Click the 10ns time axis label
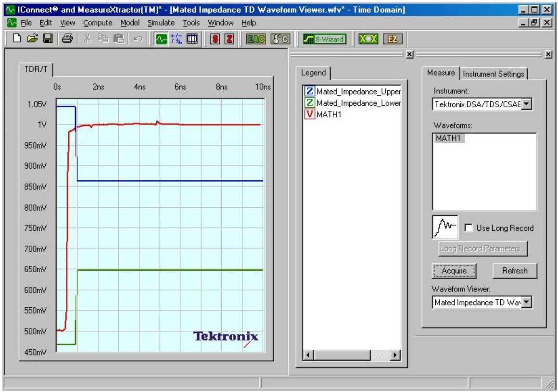Image resolution: width=558 pixels, height=392 pixels. (x=263, y=87)
